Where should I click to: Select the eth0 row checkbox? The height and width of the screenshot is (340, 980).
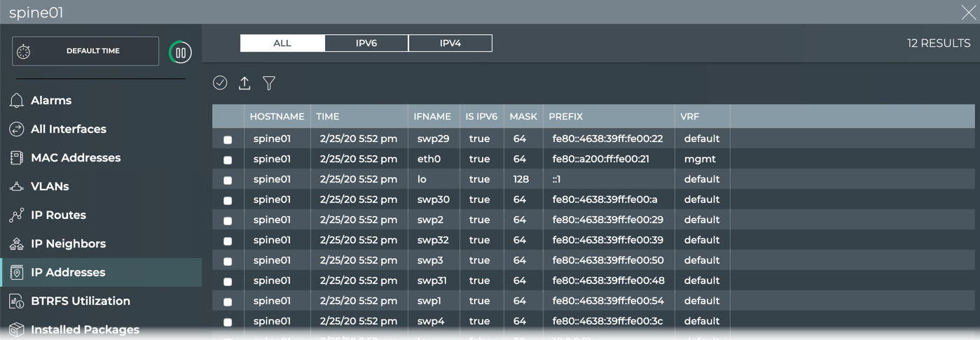[x=228, y=160]
